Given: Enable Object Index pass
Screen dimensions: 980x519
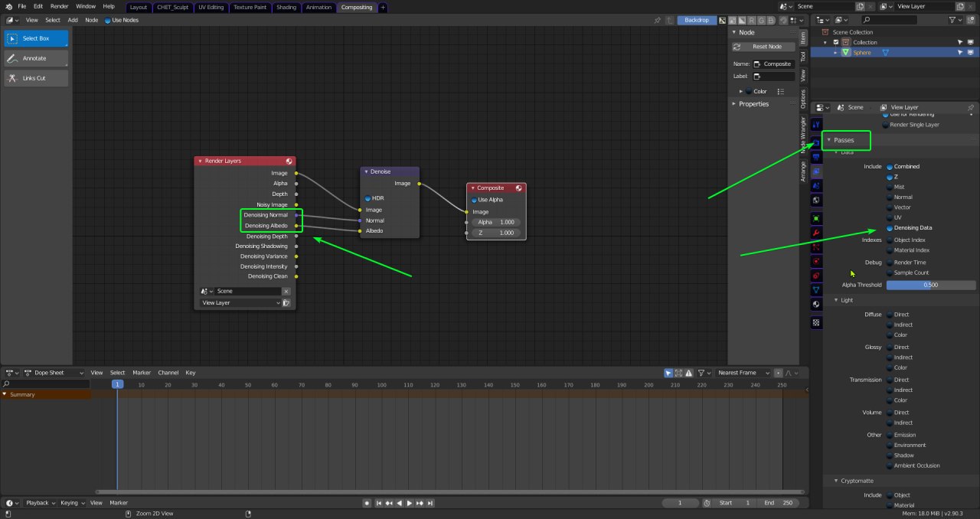Looking at the screenshot, I should 890,240.
